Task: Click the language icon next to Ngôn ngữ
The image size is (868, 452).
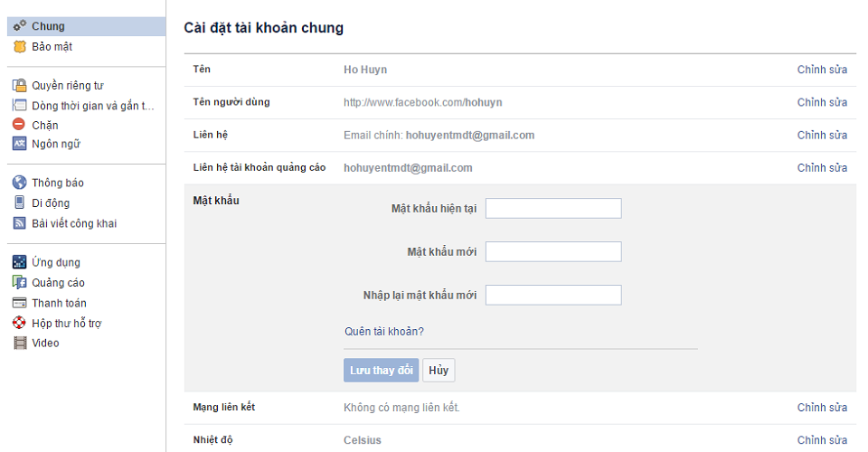Action: pos(19,144)
